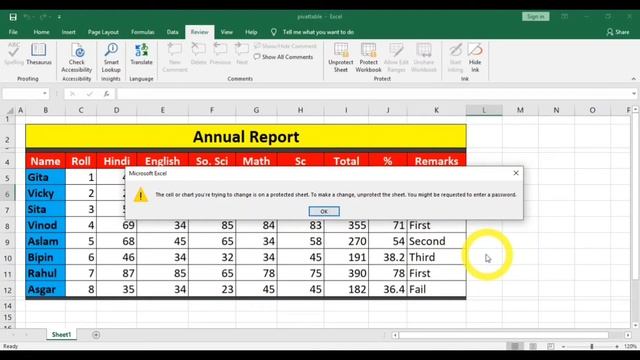The width and height of the screenshot is (640, 360).
Task: Click the formula bar Cancel icon
Action: pyautogui.click(x=72, y=94)
